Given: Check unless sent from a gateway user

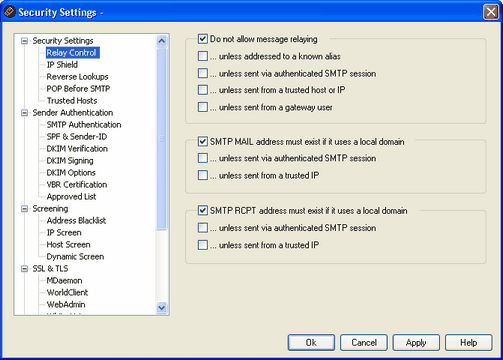Looking at the screenshot, I should click(x=203, y=107).
